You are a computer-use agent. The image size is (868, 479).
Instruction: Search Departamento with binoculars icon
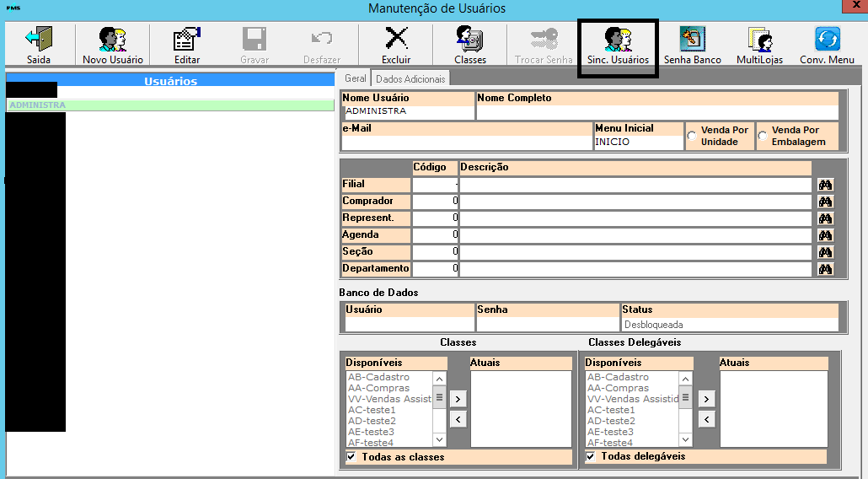[825, 269]
